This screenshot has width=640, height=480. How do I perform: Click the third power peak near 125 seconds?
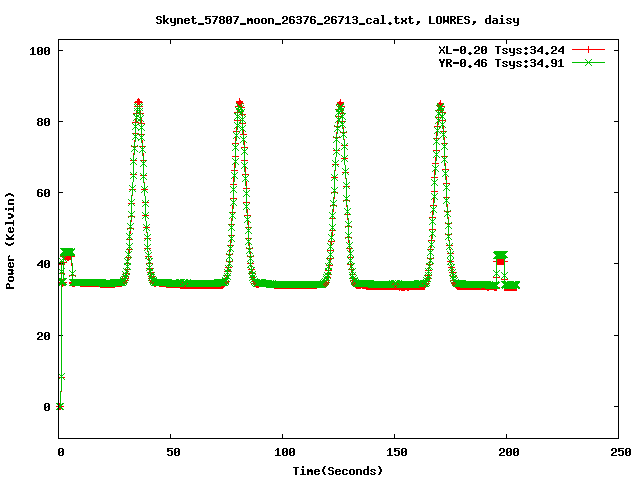coord(340,103)
